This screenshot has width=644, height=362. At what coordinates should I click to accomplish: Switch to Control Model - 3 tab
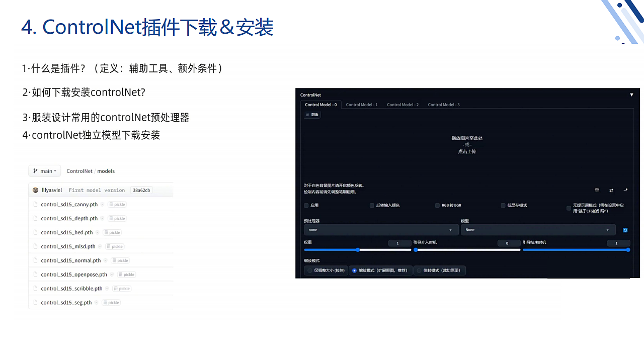tap(444, 105)
